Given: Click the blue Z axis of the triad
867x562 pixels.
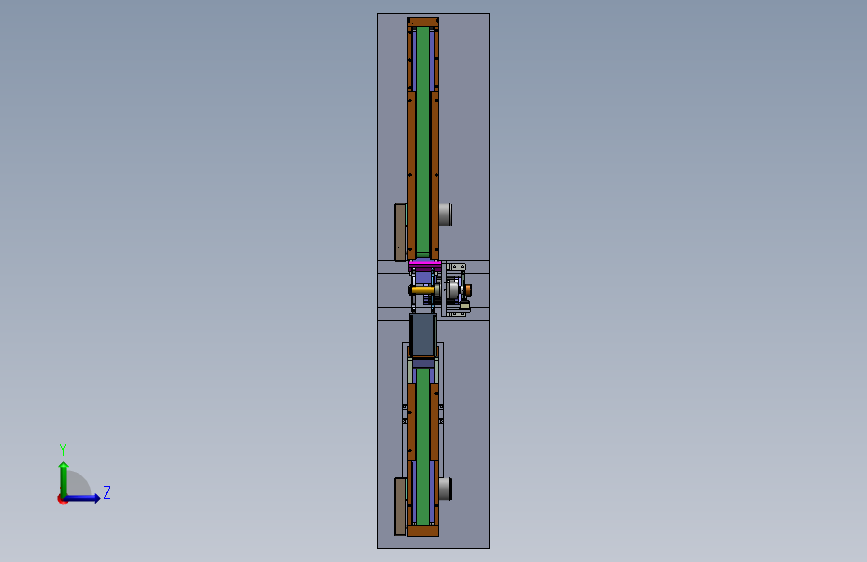Looking at the screenshot, I should 82,498.
